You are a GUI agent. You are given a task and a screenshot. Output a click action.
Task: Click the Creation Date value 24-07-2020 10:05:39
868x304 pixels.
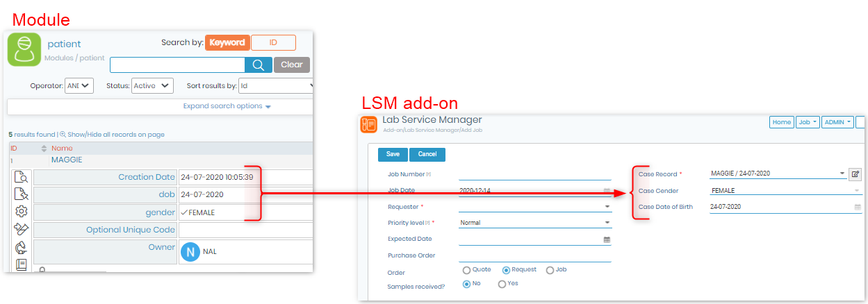[x=217, y=177]
